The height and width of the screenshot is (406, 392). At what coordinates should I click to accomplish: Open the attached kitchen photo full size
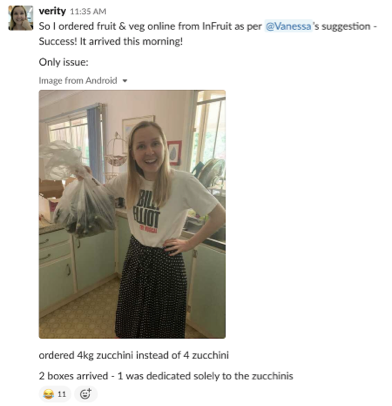pyautogui.click(x=132, y=214)
